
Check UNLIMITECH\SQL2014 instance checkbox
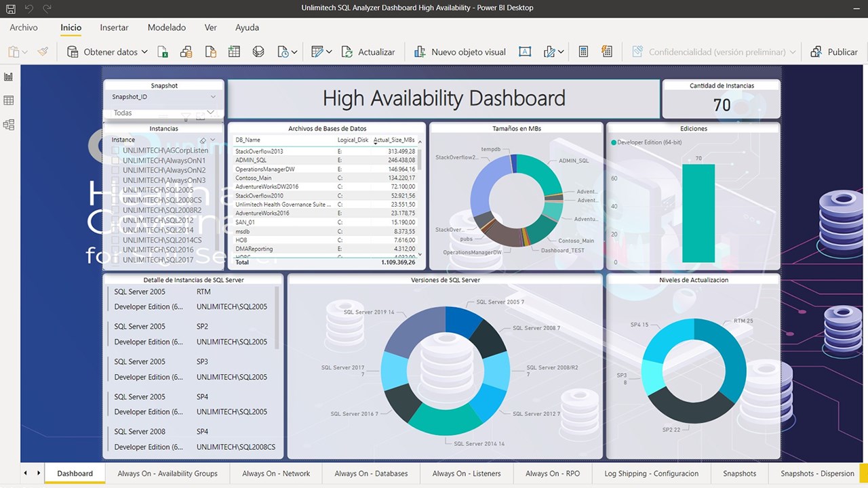pos(115,230)
